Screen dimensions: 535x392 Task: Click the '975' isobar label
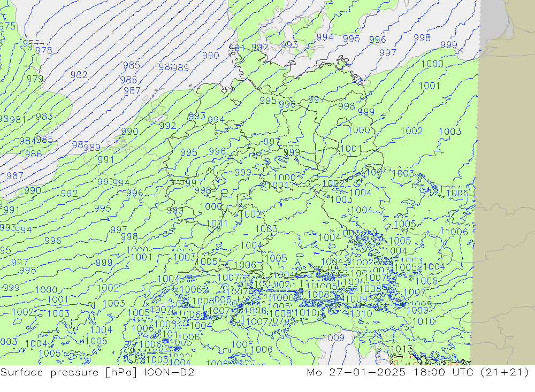point(7,26)
